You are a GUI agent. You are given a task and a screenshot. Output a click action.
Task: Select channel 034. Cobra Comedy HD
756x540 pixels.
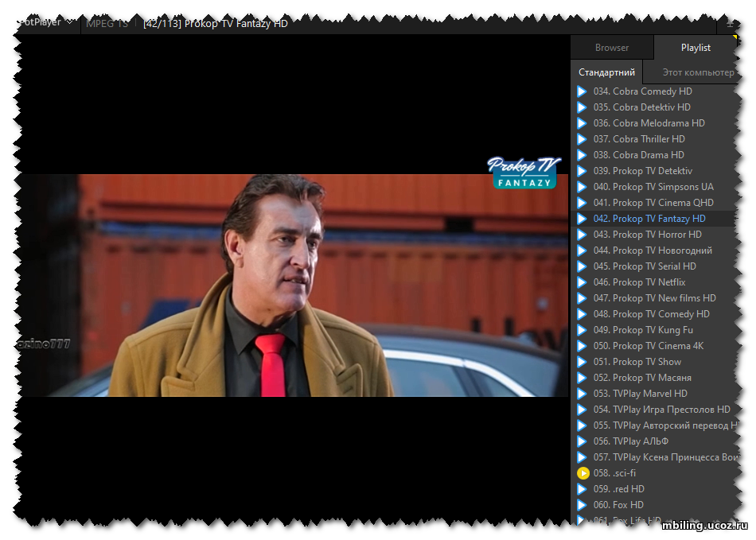tap(643, 91)
